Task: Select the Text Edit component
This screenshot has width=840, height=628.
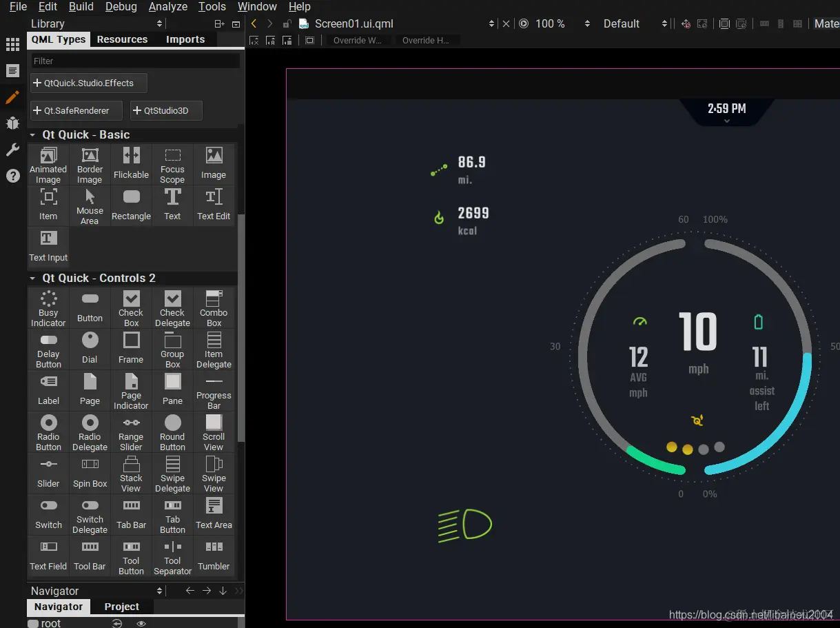Action: (214, 206)
